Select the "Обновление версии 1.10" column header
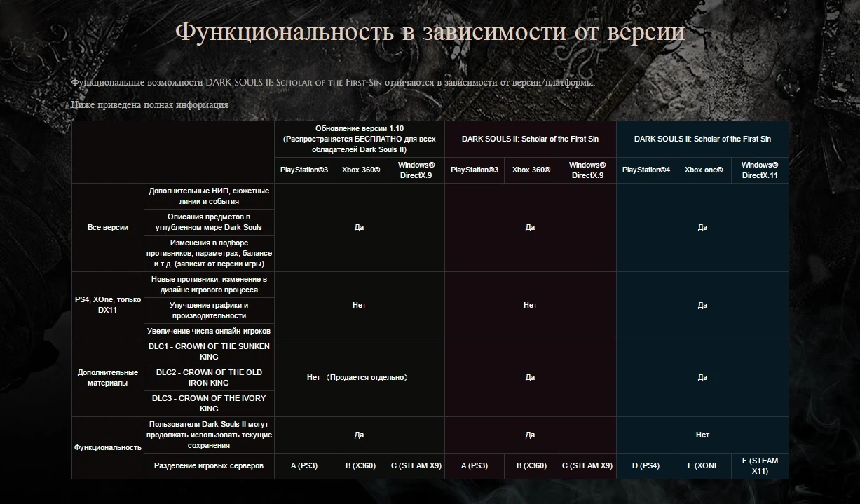 click(359, 139)
